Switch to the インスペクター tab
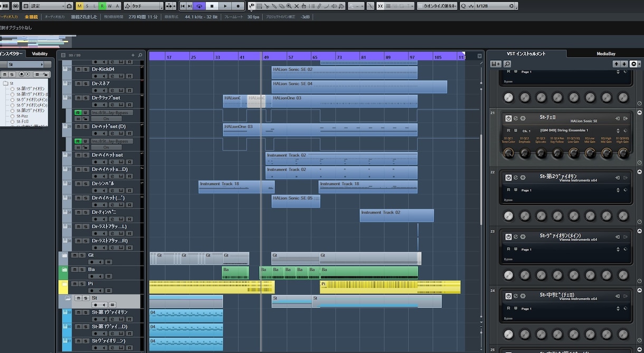This screenshot has height=353, width=644. tap(12, 53)
